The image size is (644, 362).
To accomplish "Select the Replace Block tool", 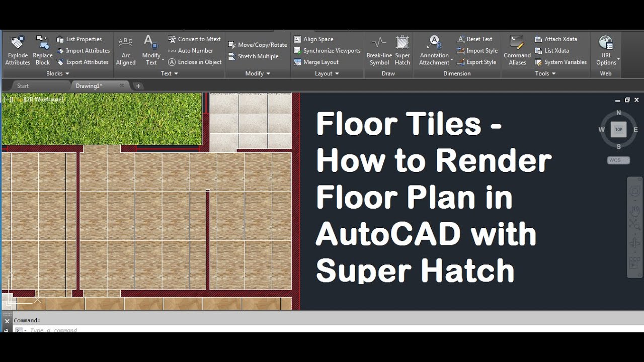I will pos(43,50).
